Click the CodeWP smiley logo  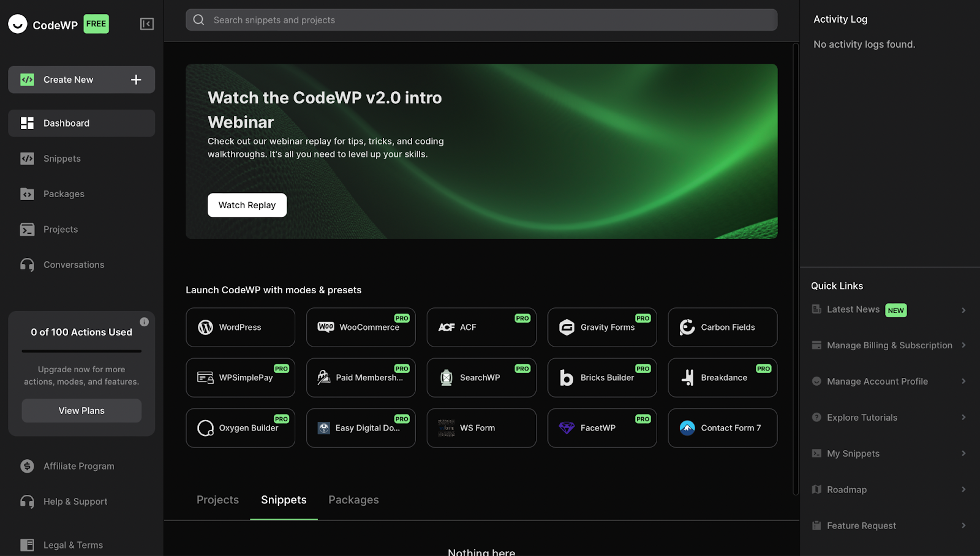click(x=18, y=24)
